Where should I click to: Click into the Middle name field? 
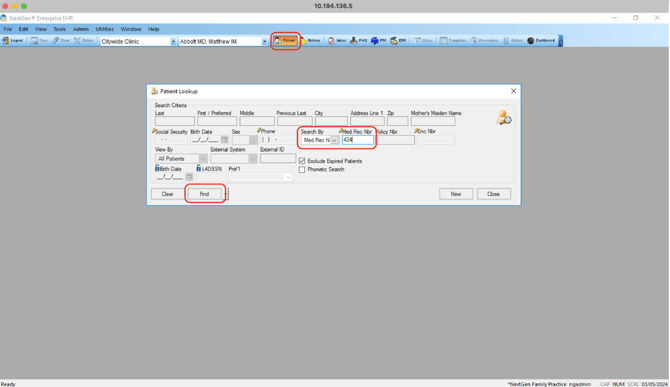click(x=257, y=121)
